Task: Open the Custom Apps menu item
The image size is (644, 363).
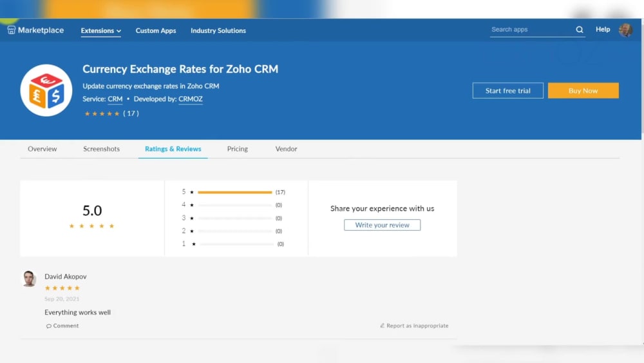Action: pos(156,30)
